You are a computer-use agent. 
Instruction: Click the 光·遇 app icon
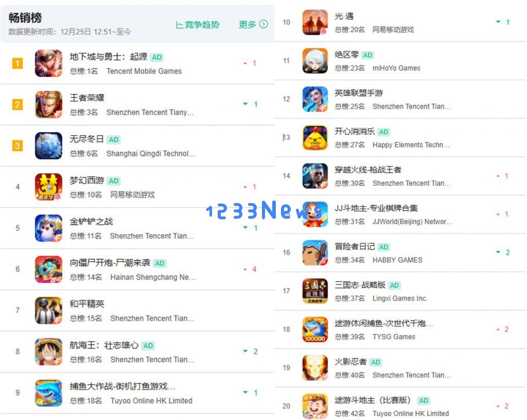coord(315,22)
